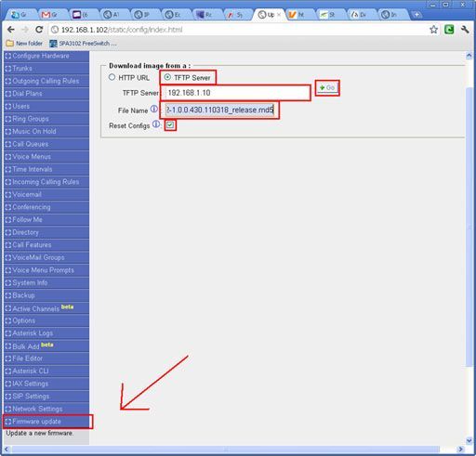The width and height of the screenshot is (476, 456).
Task: Open Follow Me in sidebar
Action: pos(46,220)
